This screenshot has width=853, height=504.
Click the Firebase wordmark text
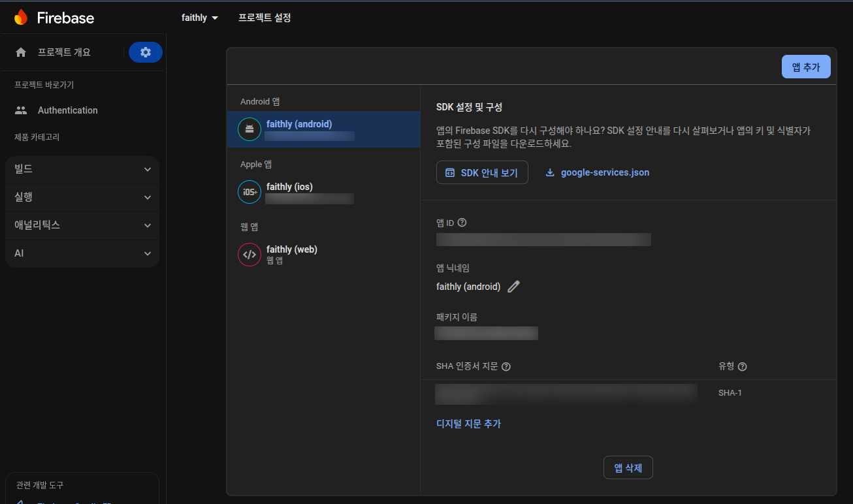click(65, 18)
